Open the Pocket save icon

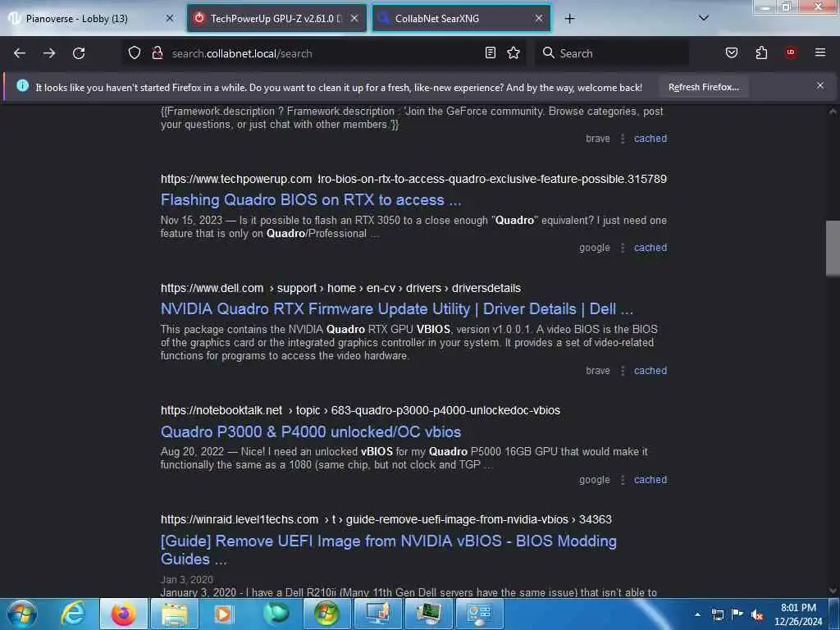tap(732, 52)
